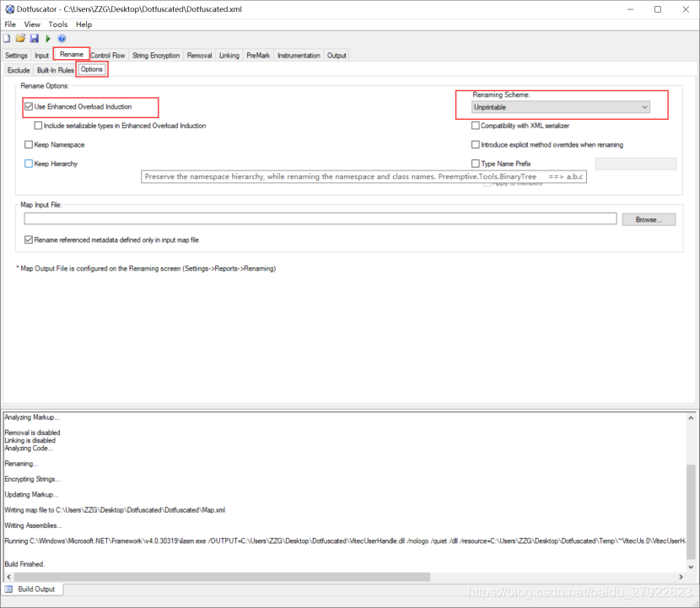Screen dimensions: 700x608
Task: Enable the Keep Namespace checkbox
Action: (x=29, y=145)
